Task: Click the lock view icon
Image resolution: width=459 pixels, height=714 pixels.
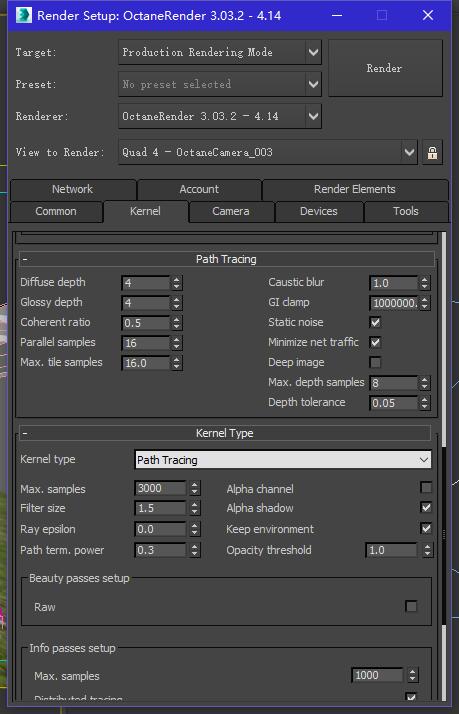Action: tap(432, 153)
